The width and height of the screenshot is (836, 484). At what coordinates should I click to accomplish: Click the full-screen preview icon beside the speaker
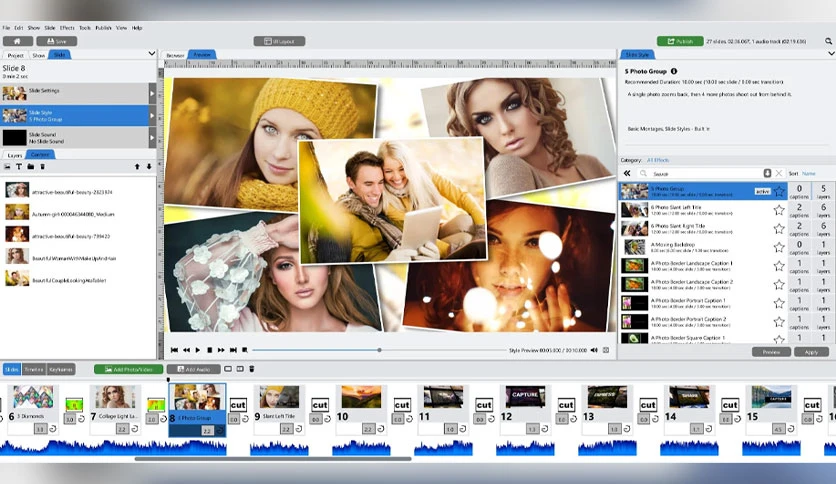click(x=606, y=350)
